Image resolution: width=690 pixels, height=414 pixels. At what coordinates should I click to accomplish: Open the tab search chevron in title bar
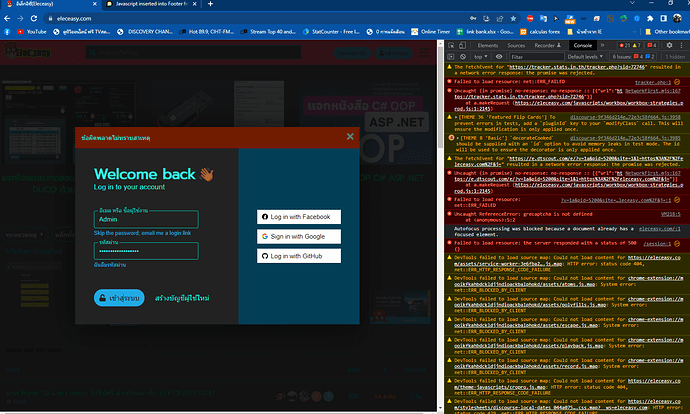coord(632,3)
